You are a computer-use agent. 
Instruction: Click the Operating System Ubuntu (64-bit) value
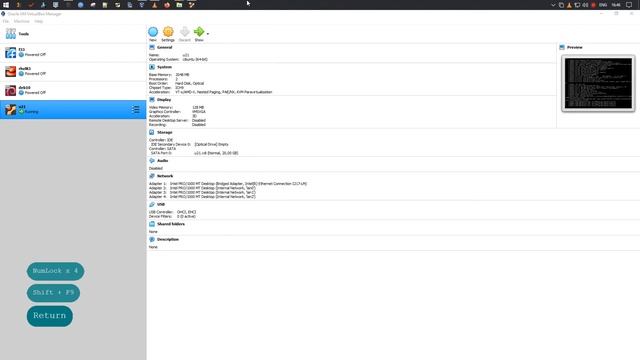(195, 60)
